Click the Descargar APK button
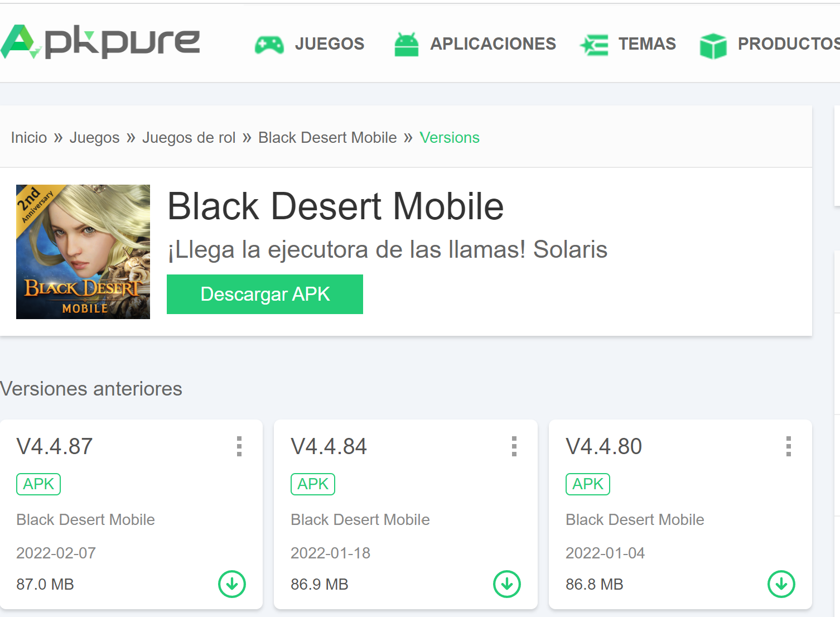 click(265, 294)
